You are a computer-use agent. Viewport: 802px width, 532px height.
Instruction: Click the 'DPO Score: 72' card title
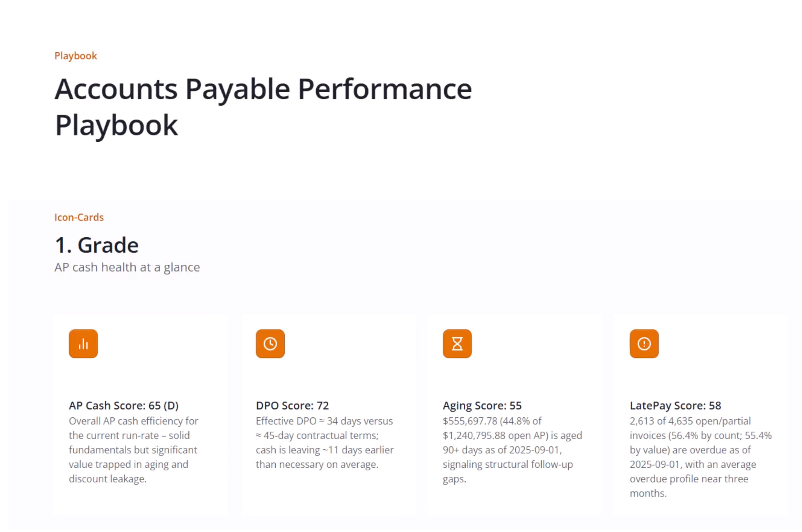point(292,405)
